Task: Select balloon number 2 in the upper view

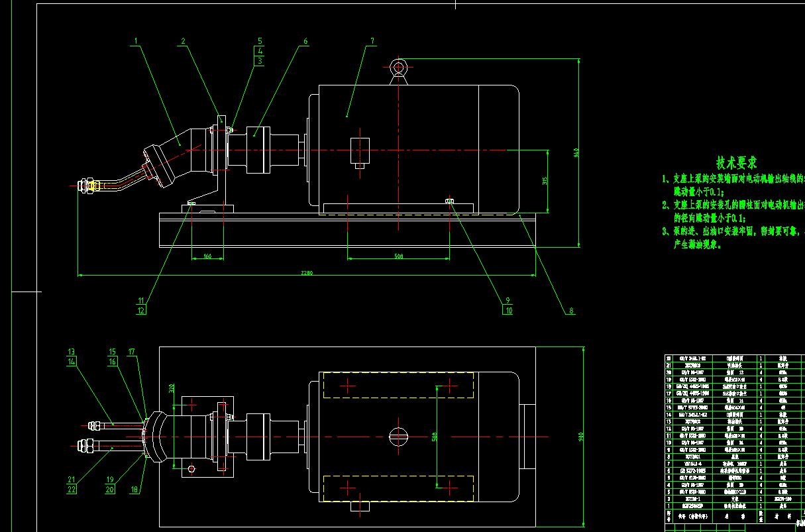Action: (183, 41)
